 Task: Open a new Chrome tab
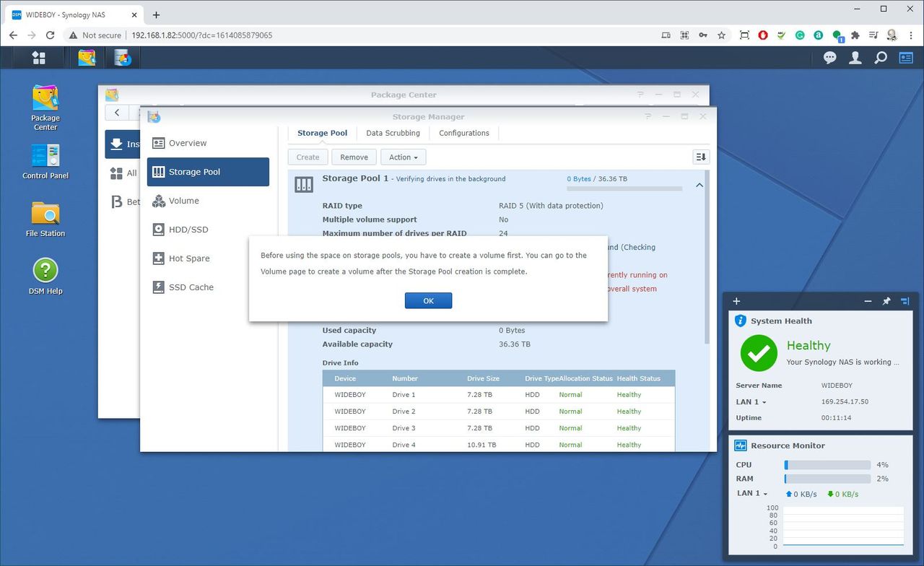click(x=156, y=14)
